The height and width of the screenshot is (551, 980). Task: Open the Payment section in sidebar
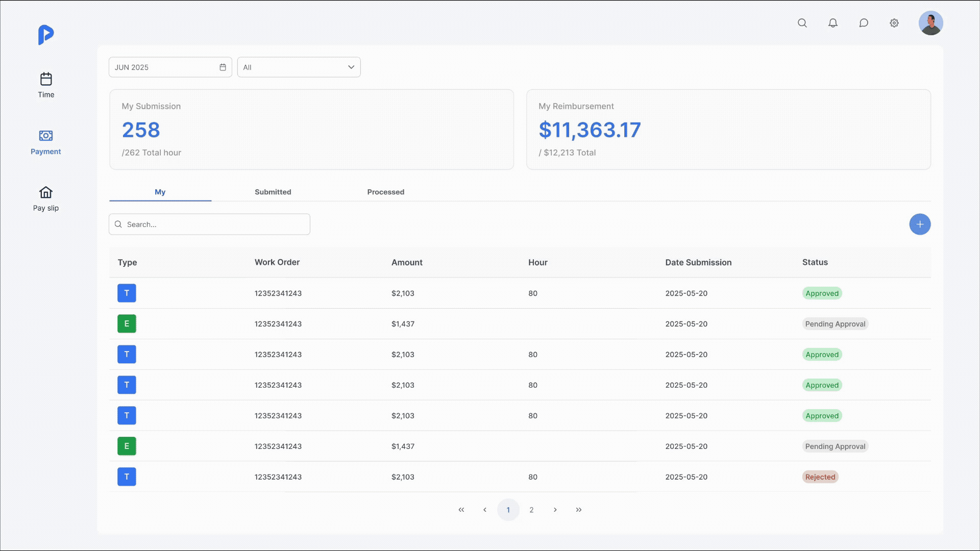pyautogui.click(x=46, y=142)
